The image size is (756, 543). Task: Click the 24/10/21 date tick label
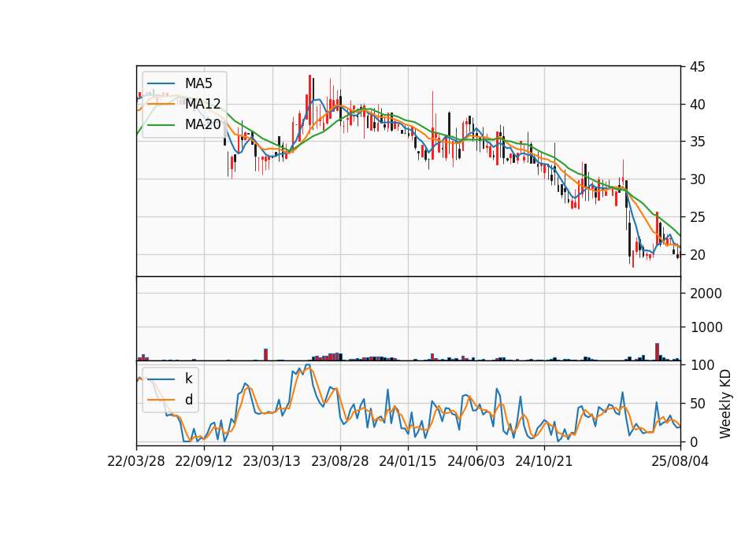point(544,461)
